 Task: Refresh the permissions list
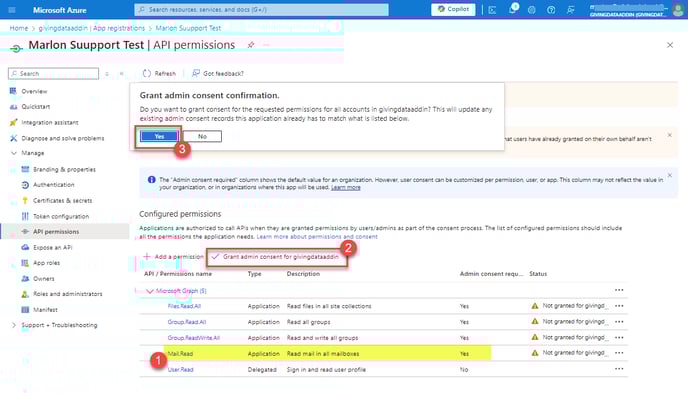pyautogui.click(x=159, y=73)
